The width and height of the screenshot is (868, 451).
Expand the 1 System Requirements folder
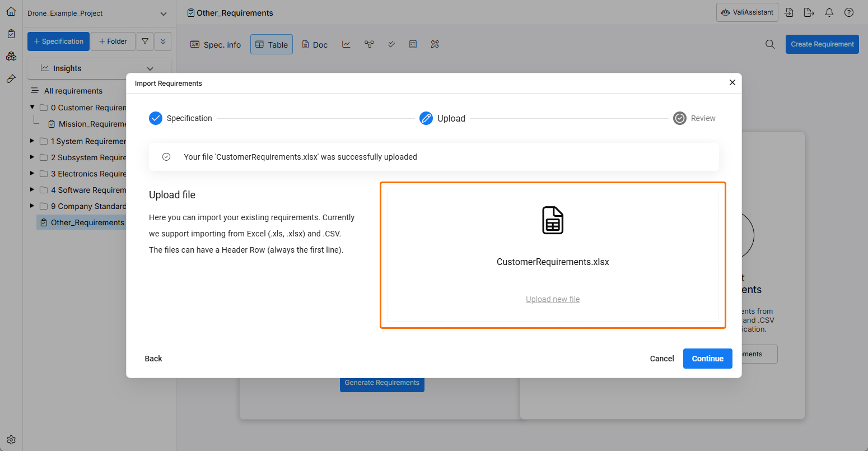pos(32,141)
